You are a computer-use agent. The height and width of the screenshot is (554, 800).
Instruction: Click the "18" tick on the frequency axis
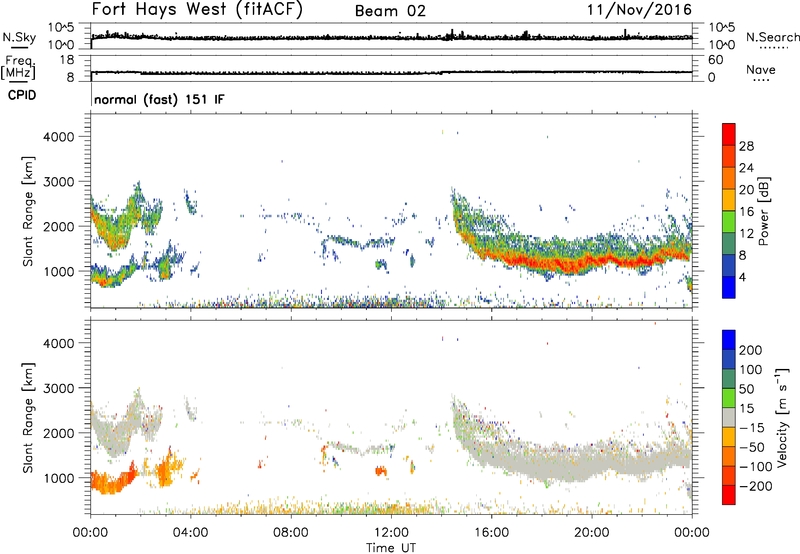67,60
